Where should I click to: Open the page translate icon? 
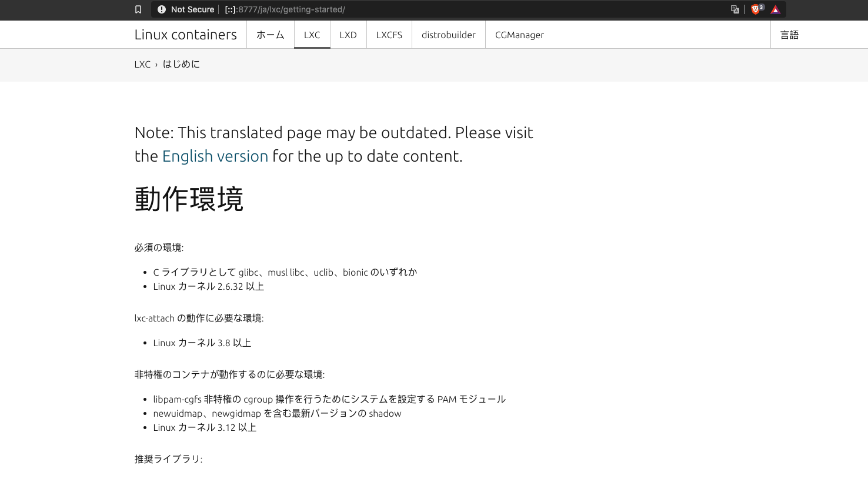click(735, 9)
